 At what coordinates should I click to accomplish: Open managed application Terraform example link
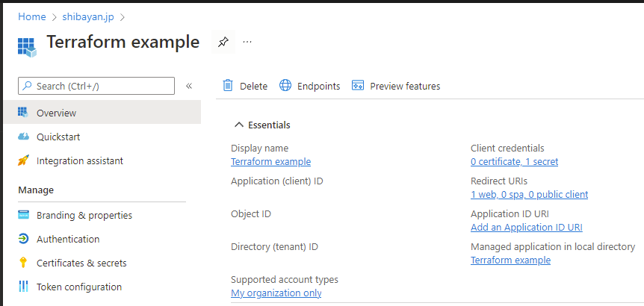pos(510,260)
